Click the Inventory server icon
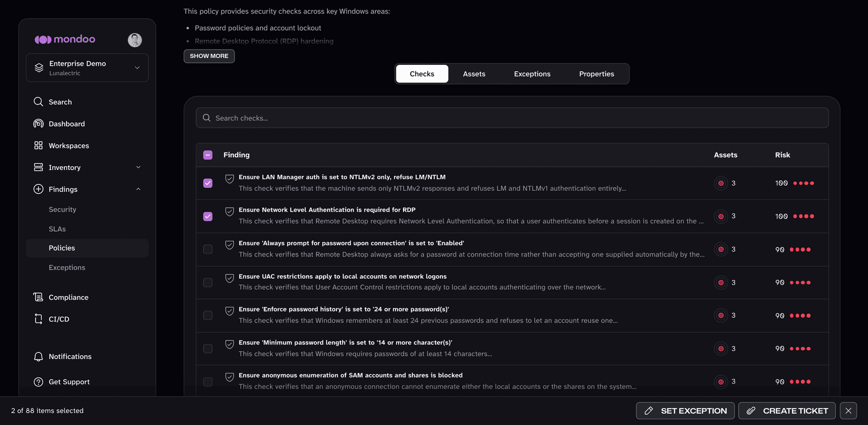 pyautogui.click(x=38, y=167)
